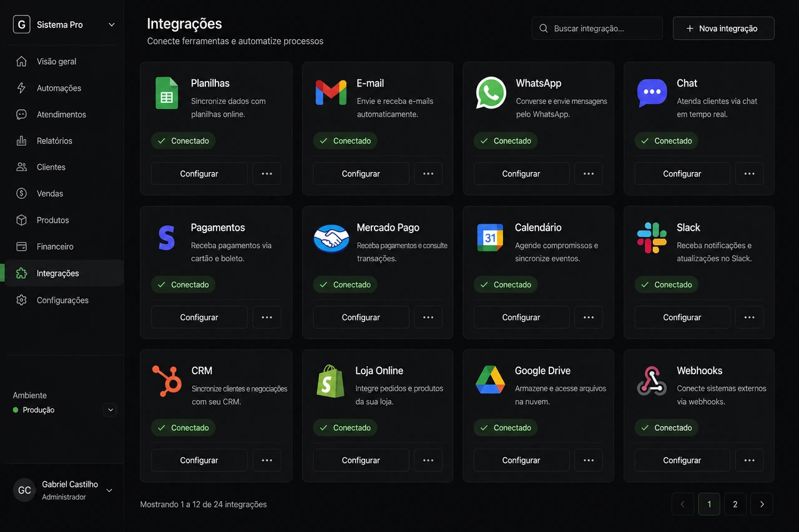
Task: Open more options for Chat card
Action: click(x=750, y=173)
